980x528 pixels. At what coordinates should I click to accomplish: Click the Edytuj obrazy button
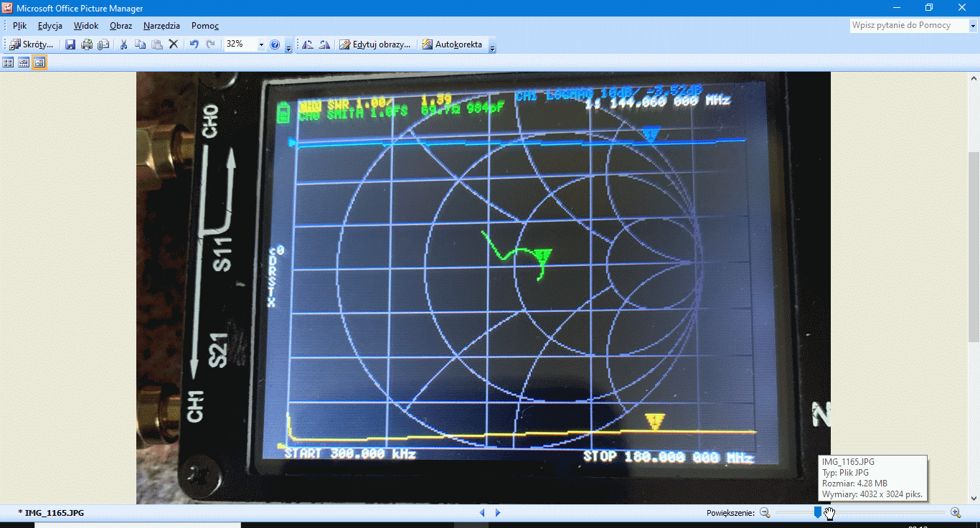[375, 44]
